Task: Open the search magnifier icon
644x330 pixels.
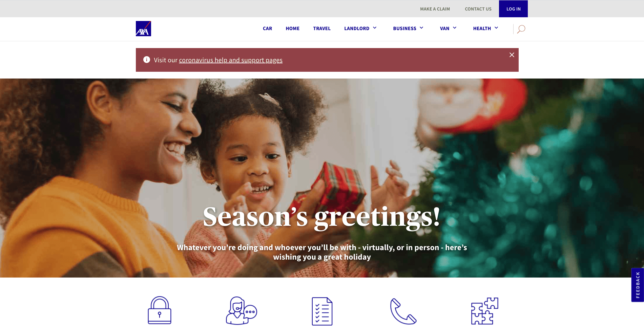Action: 521,29
